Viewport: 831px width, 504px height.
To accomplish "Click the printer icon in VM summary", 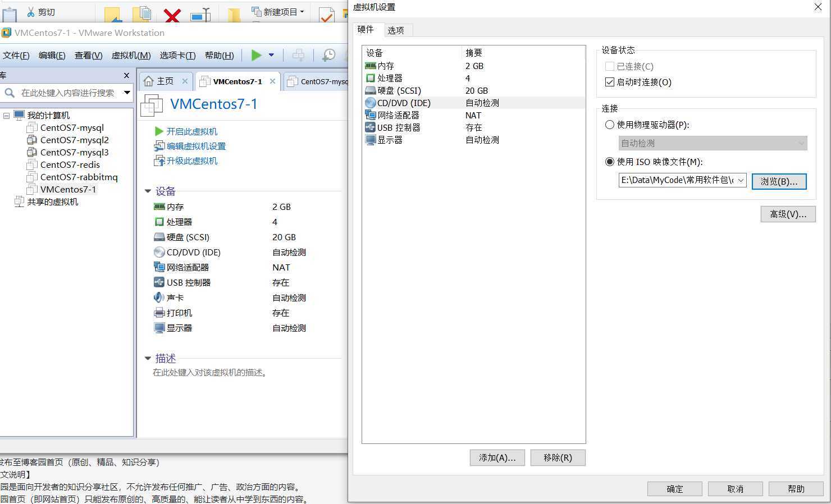I will 159,313.
